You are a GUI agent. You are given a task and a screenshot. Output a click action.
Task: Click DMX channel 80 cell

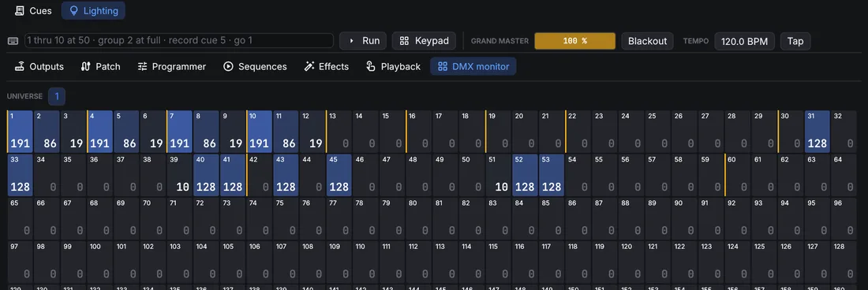[419, 218]
